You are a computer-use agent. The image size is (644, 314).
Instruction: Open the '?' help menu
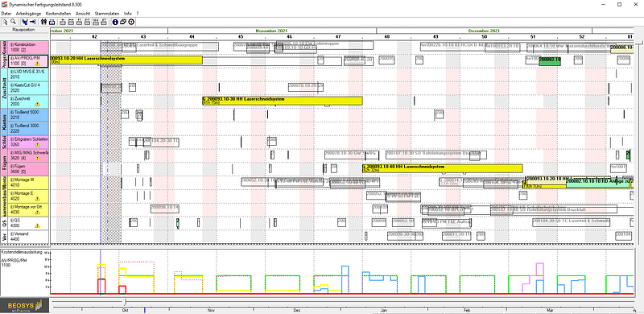tap(138, 14)
